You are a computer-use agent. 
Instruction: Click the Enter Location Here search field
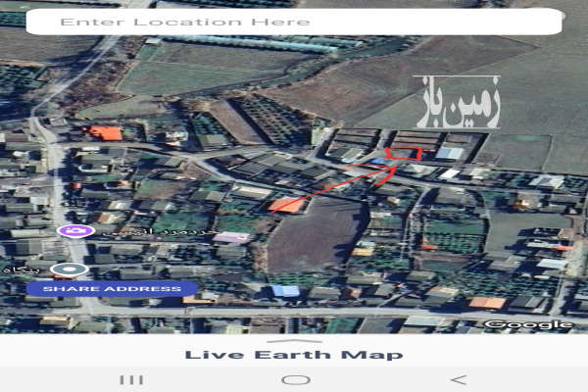pyautogui.click(x=294, y=22)
